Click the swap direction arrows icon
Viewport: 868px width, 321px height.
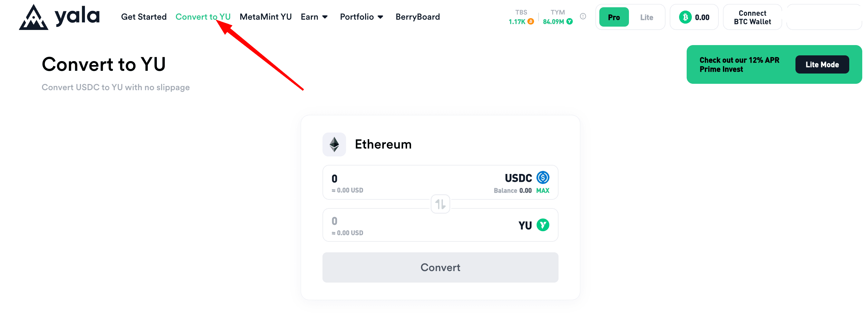[440, 204]
